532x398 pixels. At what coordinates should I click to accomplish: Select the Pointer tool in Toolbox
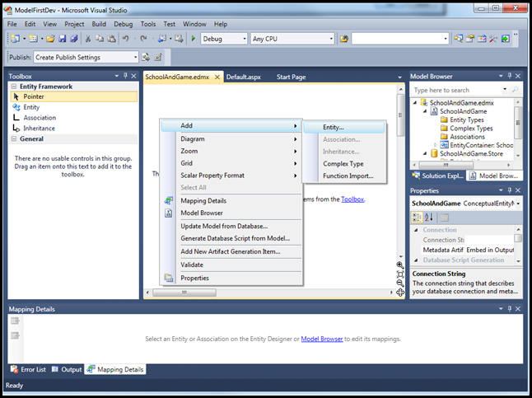(x=33, y=96)
